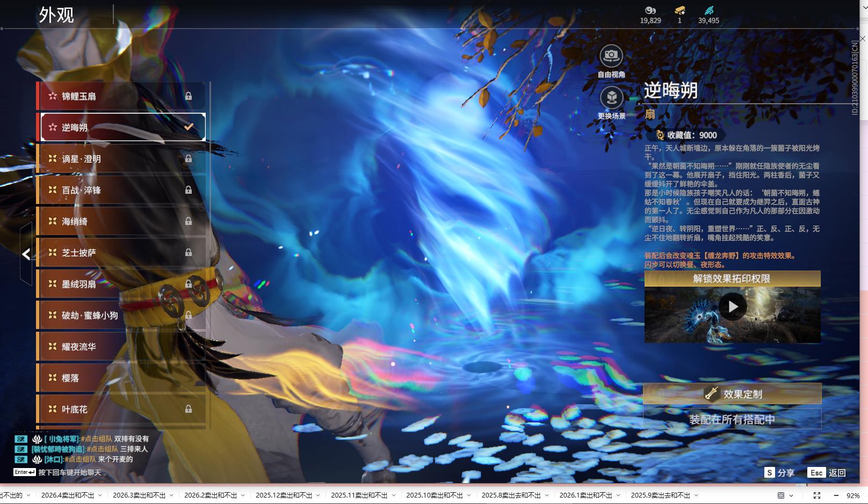Play the effect preview video
Viewport: 868px width, 504px height.
click(733, 306)
